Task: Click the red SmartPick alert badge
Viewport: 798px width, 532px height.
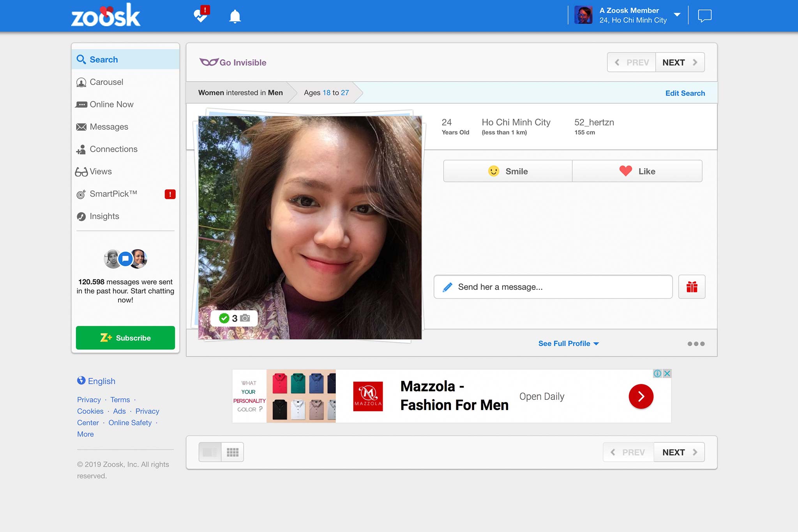Action: pos(170,194)
